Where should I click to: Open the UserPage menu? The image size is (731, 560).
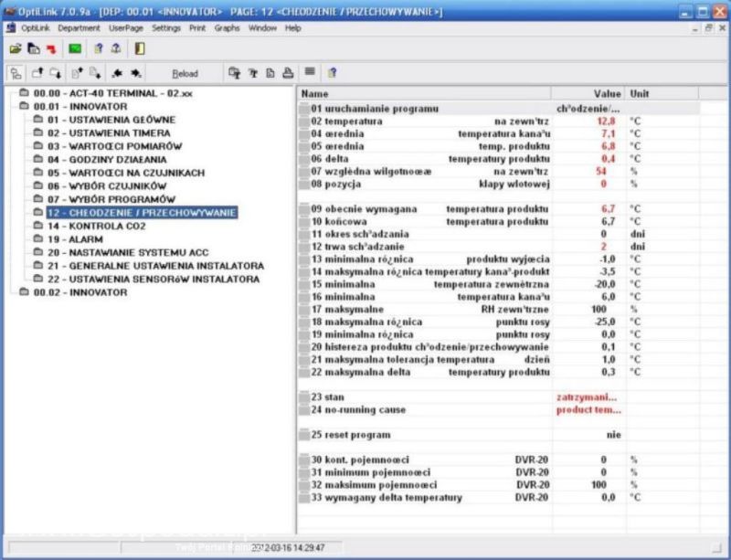pyautogui.click(x=126, y=28)
